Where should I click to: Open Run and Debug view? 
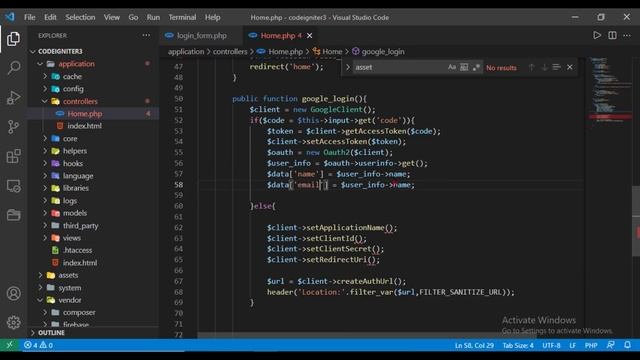pos(13,98)
